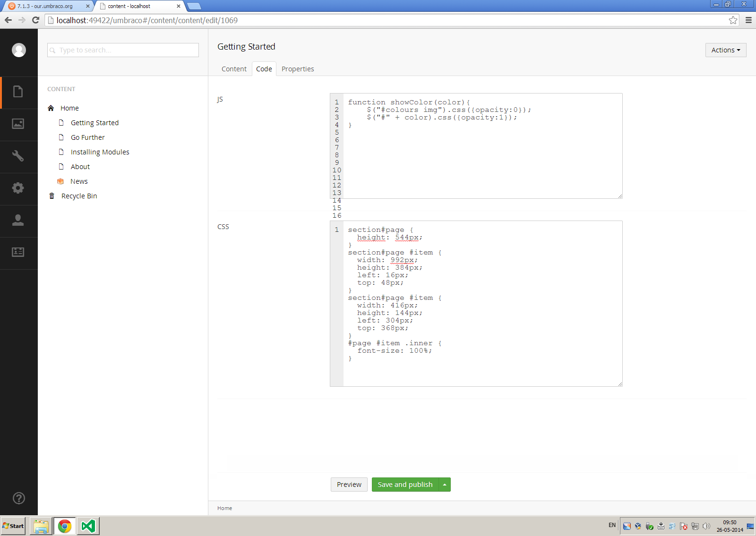Reload the page with refresh icon
Viewport: 756px width, 536px height.
point(35,20)
